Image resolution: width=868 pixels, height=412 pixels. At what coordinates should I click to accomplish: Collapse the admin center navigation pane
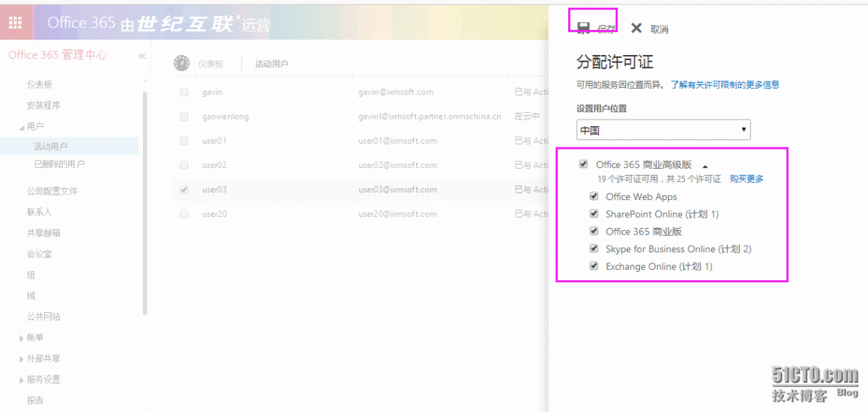(x=142, y=56)
